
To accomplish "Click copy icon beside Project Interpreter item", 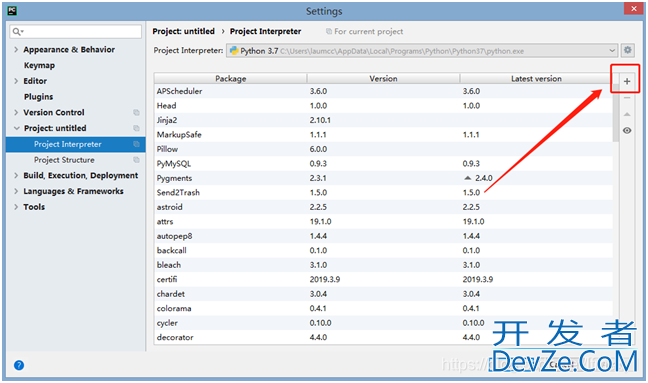I will coord(136,144).
